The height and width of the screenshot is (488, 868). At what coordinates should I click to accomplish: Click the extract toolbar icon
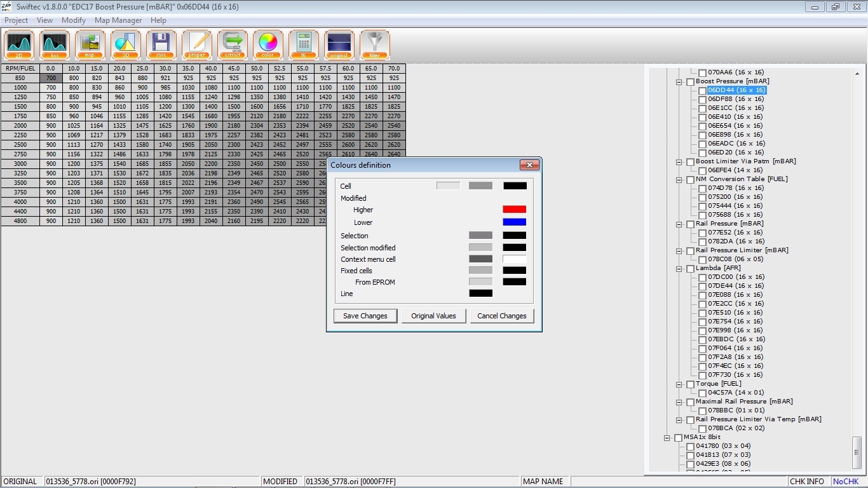pos(233,45)
